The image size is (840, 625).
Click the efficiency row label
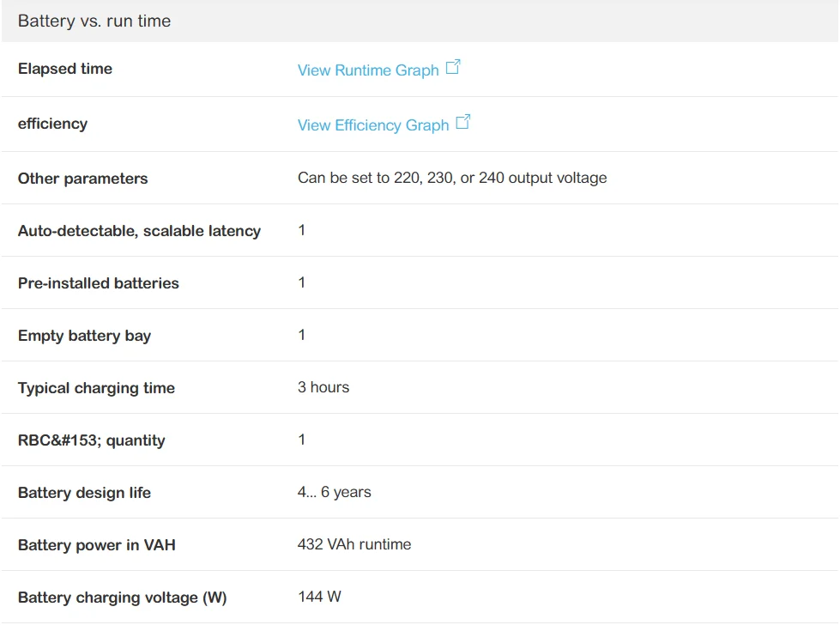pos(52,124)
